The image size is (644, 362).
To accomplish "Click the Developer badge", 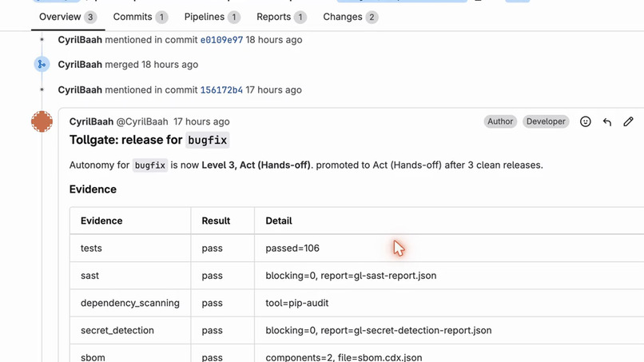I will point(546,121).
